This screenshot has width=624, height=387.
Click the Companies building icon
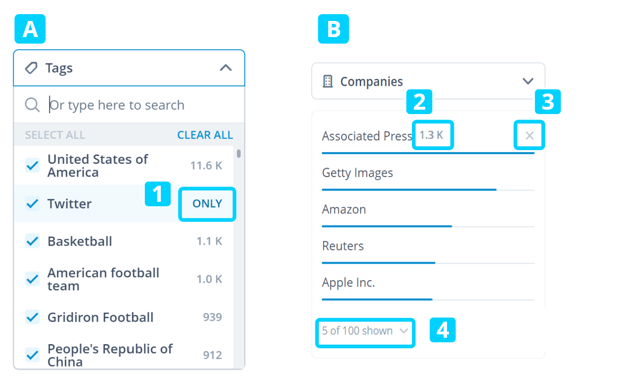pos(328,81)
